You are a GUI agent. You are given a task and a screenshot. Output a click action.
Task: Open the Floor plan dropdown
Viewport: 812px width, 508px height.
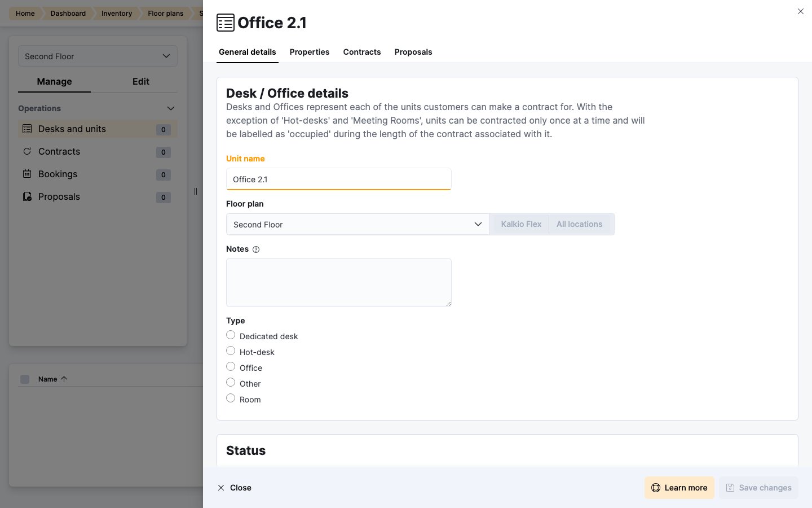(x=358, y=224)
